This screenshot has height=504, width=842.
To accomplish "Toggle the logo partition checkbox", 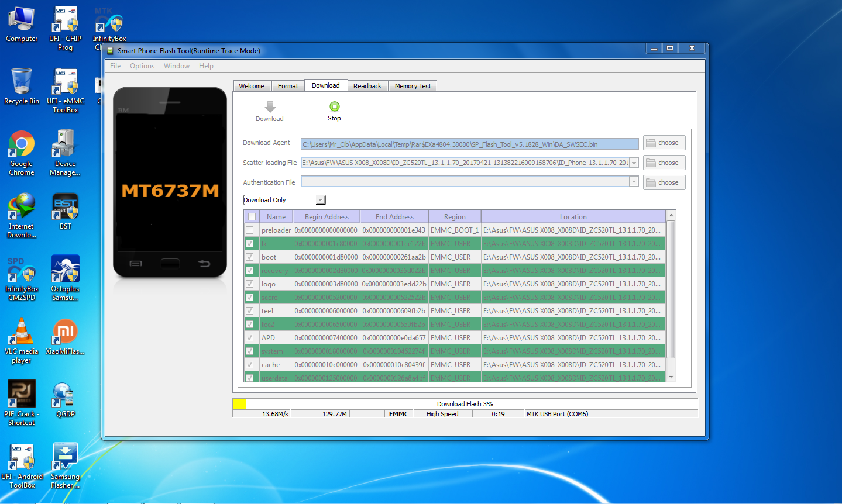I will point(250,284).
